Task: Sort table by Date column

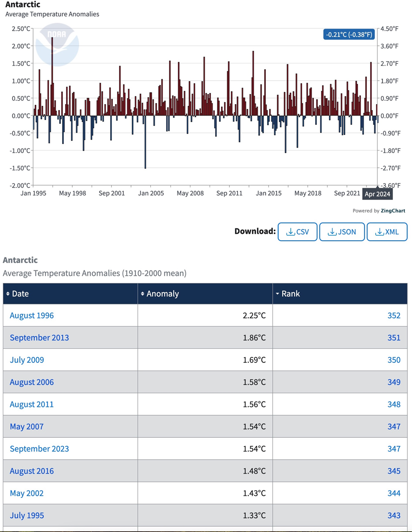Action: pyautogui.click(x=20, y=293)
